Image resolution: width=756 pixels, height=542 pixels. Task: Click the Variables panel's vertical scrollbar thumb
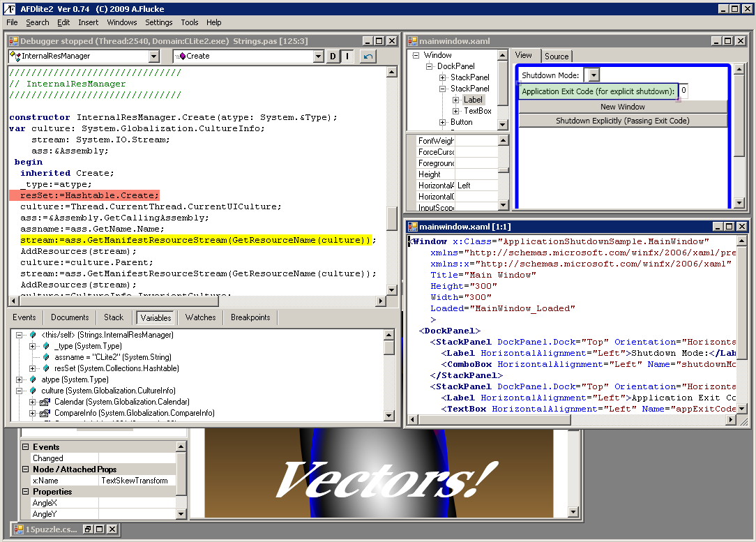pos(389,347)
